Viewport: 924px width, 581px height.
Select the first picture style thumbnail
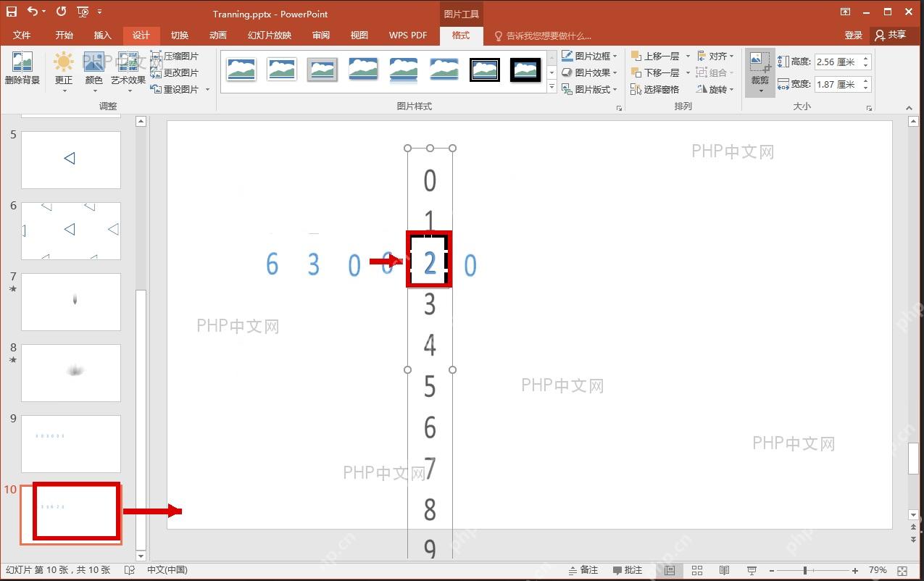click(241, 70)
